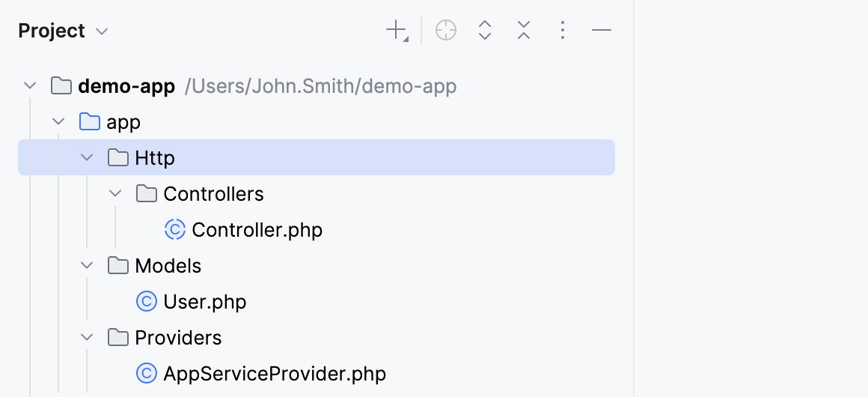The height and width of the screenshot is (397, 868).
Task: Click the New File or Directory plus icon
Action: coord(395,31)
